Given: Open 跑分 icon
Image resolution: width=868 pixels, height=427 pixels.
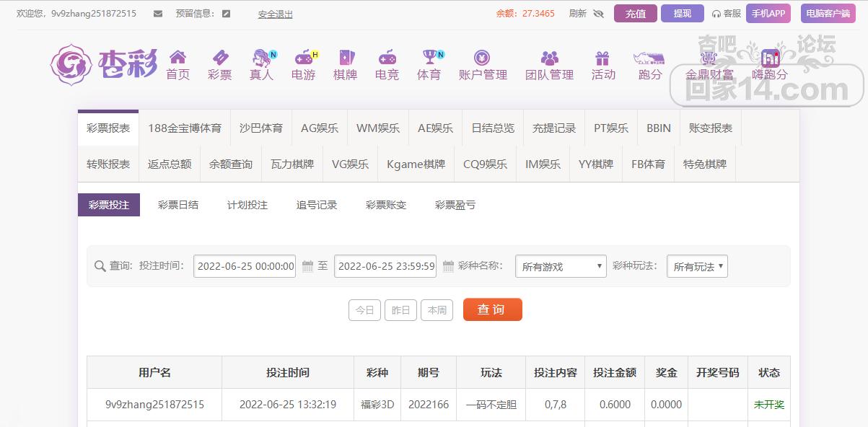Looking at the screenshot, I should 648,57.
